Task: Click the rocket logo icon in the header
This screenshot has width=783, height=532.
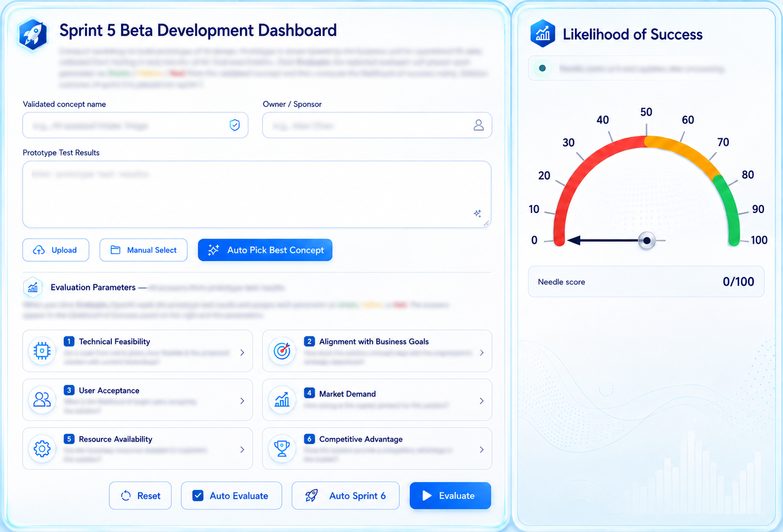Action: point(32,34)
